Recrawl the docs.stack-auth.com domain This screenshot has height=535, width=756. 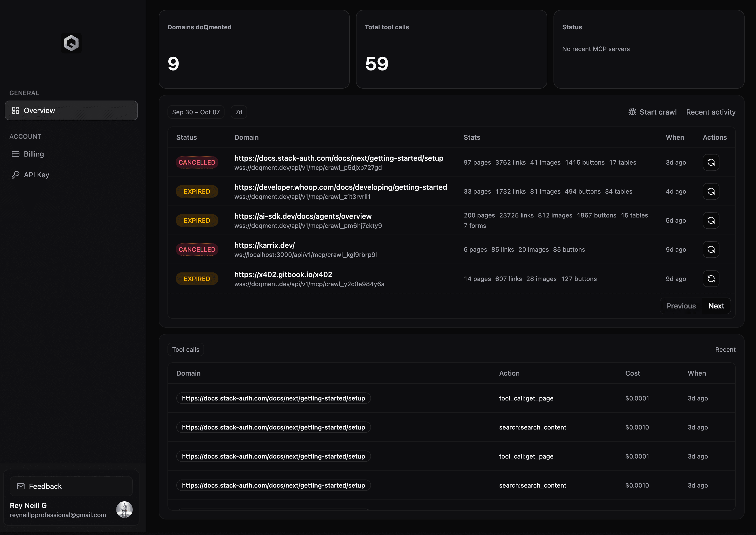[711, 162]
